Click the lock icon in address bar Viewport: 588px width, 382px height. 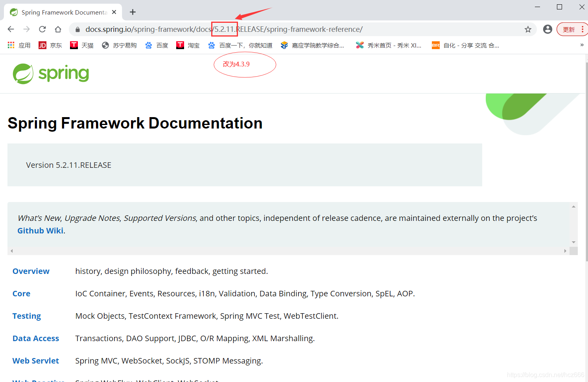77,29
